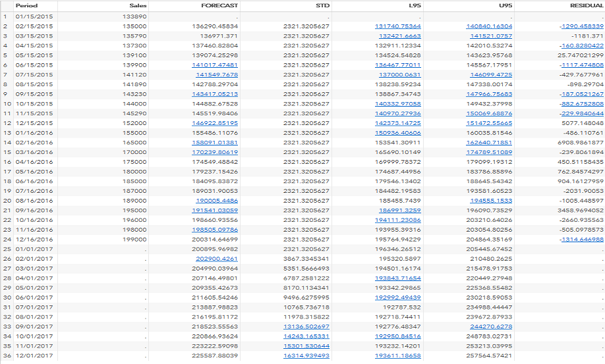The image size is (605, 364).
Task: Open L95 link 136467.77011
Action: pos(398,65)
